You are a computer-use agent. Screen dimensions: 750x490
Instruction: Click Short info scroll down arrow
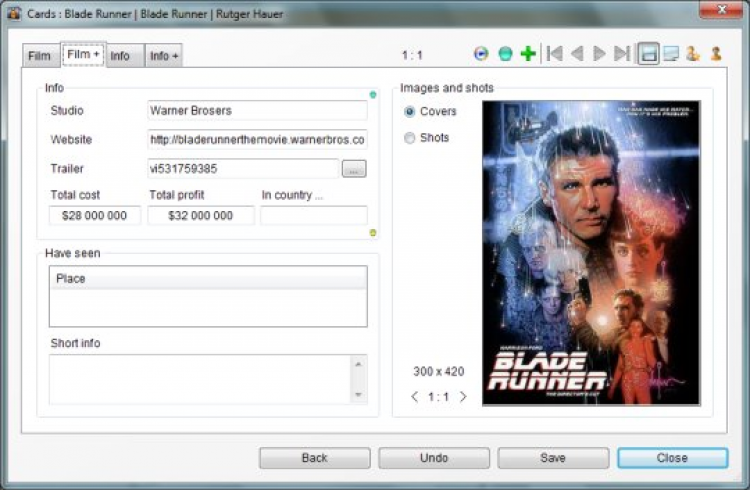(x=358, y=395)
